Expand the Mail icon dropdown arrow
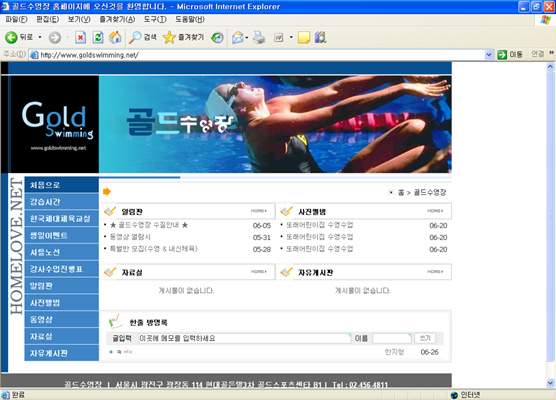 pyautogui.click(x=246, y=37)
